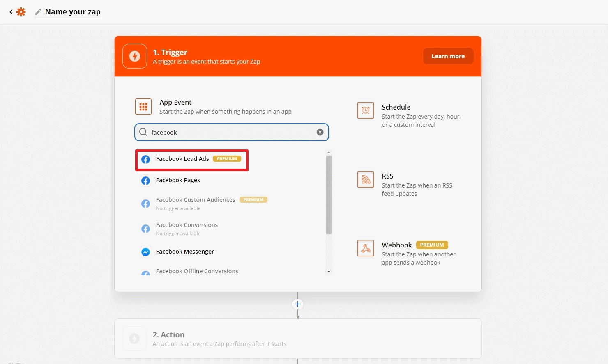
Task: Click the results list scrollbar thumb
Action: pyautogui.click(x=329, y=195)
